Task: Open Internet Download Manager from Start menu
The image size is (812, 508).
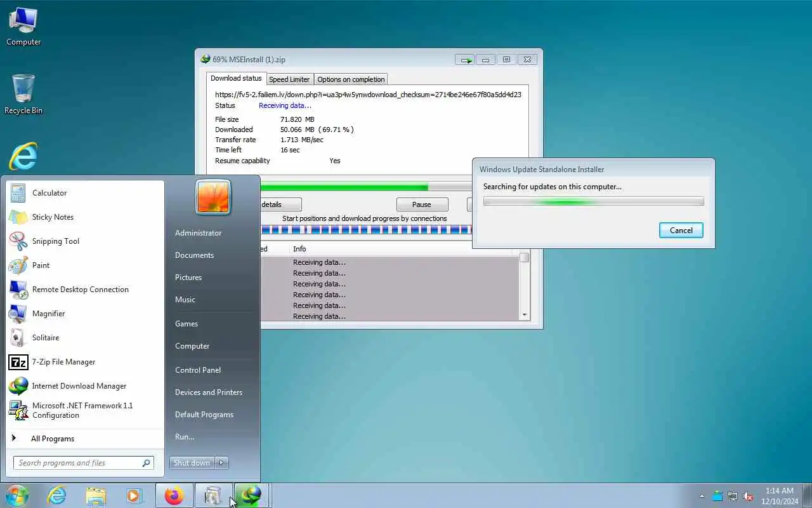Action: [x=86, y=386]
